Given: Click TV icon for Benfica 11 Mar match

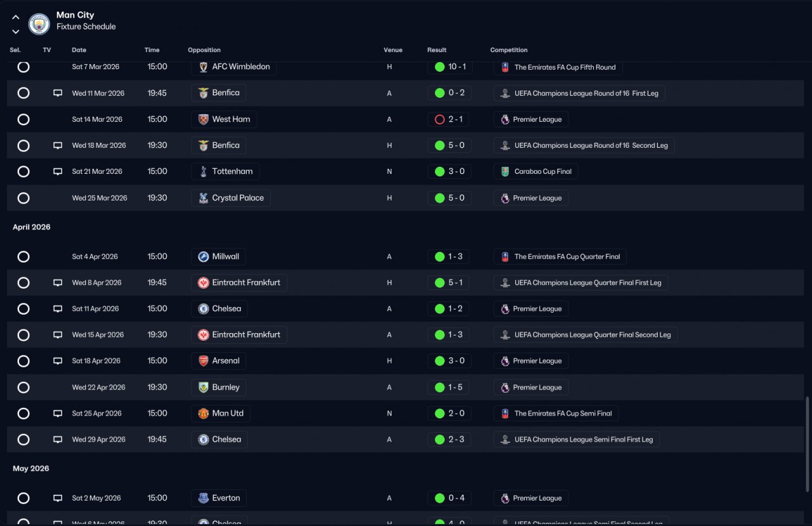Looking at the screenshot, I should coord(58,93).
